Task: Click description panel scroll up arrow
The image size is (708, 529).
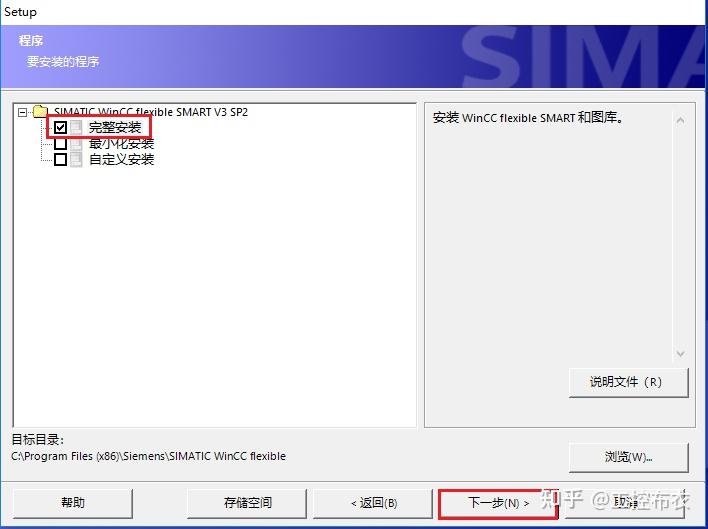Action: [680, 121]
